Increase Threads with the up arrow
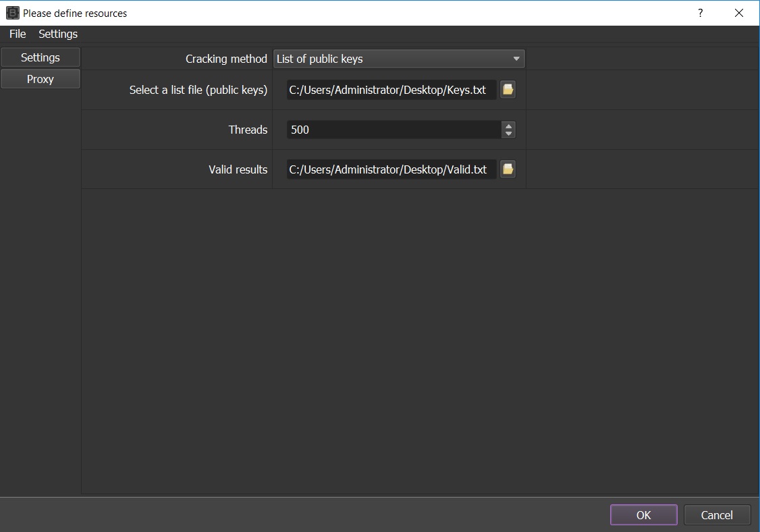Viewport: 760px width, 532px height. (x=508, y=126)
